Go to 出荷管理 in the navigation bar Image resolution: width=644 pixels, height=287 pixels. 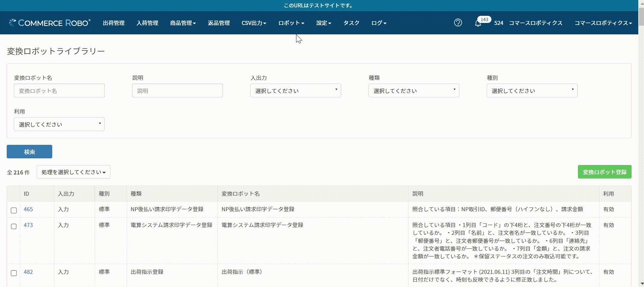[114, 23]
